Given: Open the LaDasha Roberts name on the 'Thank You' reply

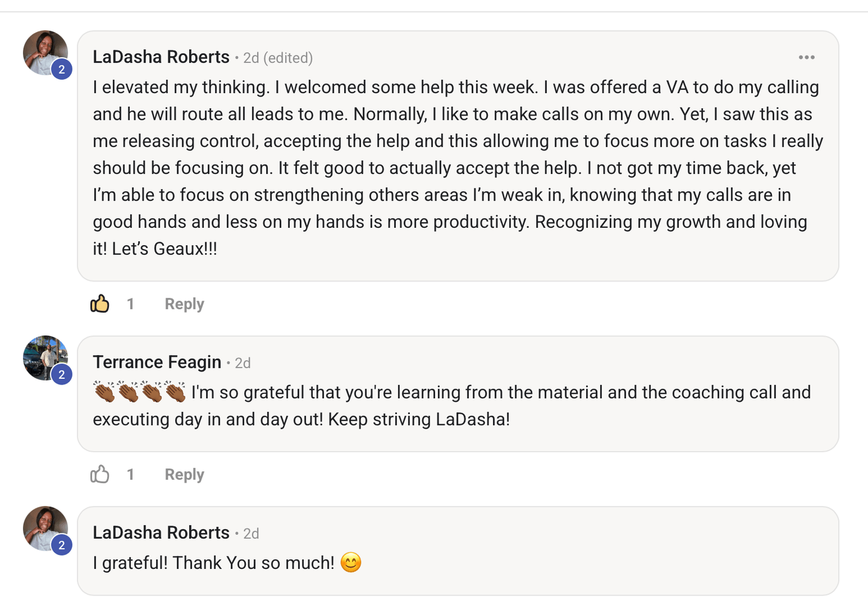Looking at the screenshot, I should click(161, 533).
